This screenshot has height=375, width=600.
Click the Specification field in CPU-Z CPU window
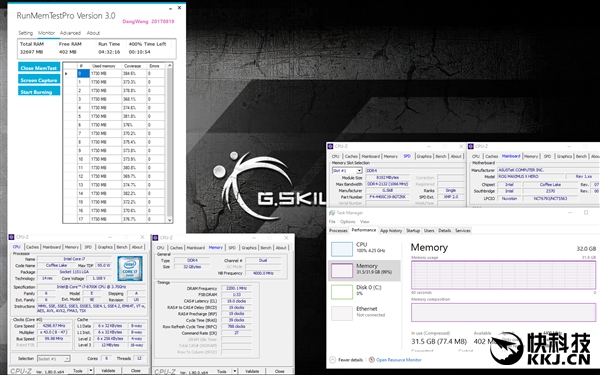(91, 287)
